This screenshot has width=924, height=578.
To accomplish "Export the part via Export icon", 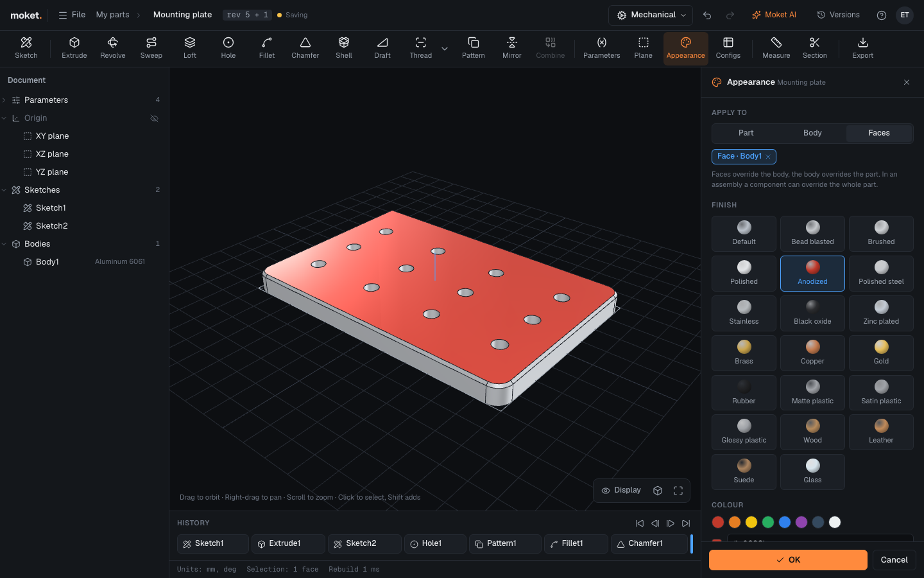I will [863, 48].
